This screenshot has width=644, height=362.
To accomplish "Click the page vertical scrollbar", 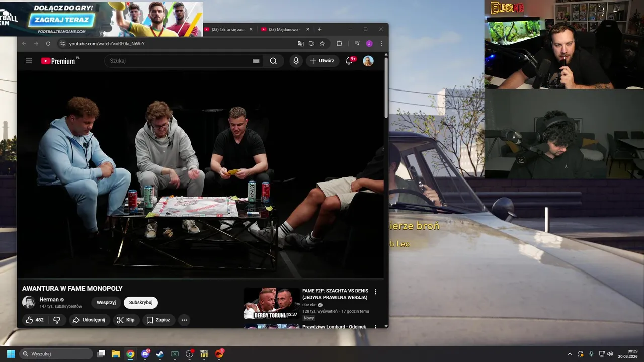I will click(x=386, y=88).
